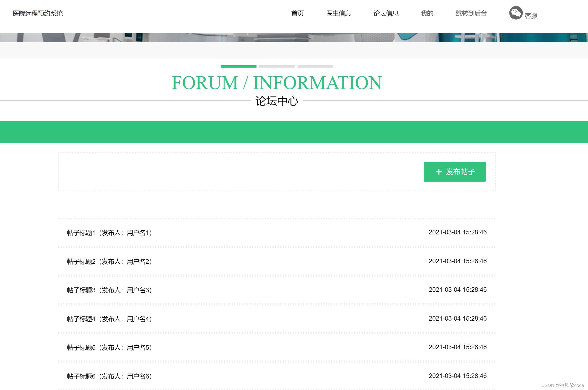This screenshot has width=588, height=390.
Task: Go to 论坛信息 in navigation
Action: click(x=386, y=13)
